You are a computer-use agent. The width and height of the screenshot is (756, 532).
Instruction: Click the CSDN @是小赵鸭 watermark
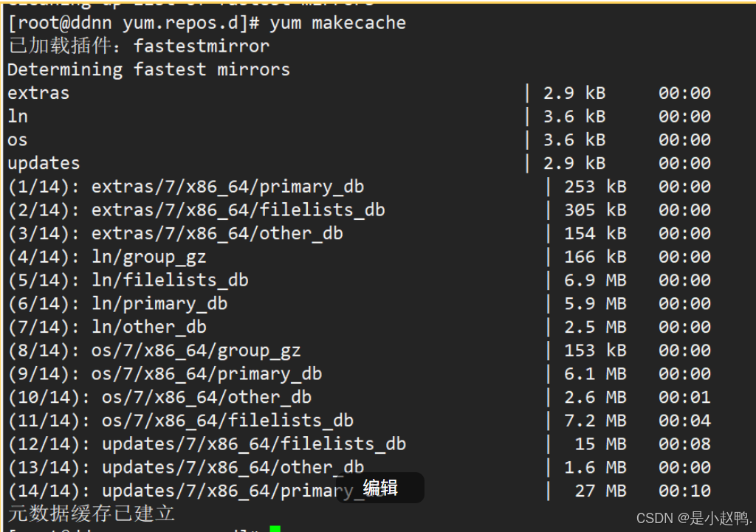click(x=694, y=519)
